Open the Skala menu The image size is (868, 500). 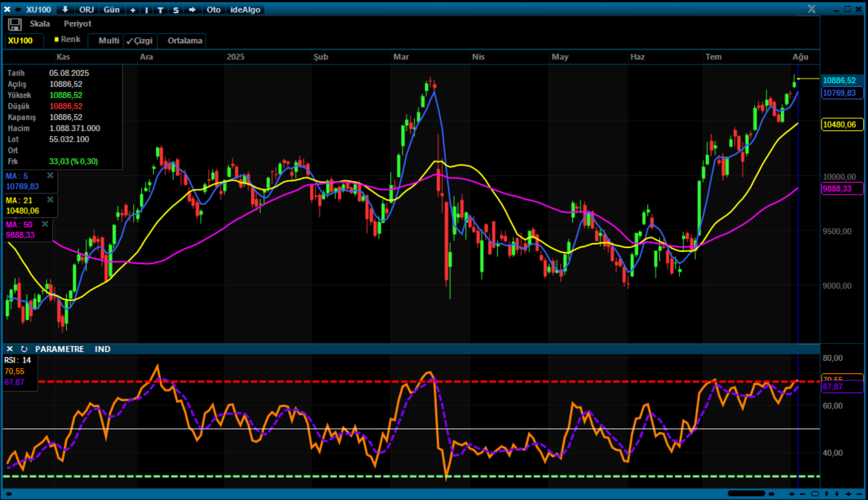point(40,24)
